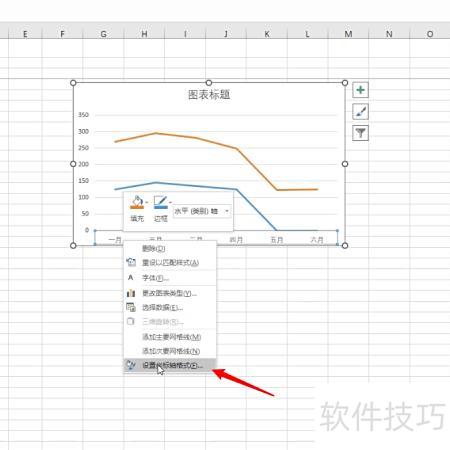
Task: Select column I header
Action: coord(185,34)
